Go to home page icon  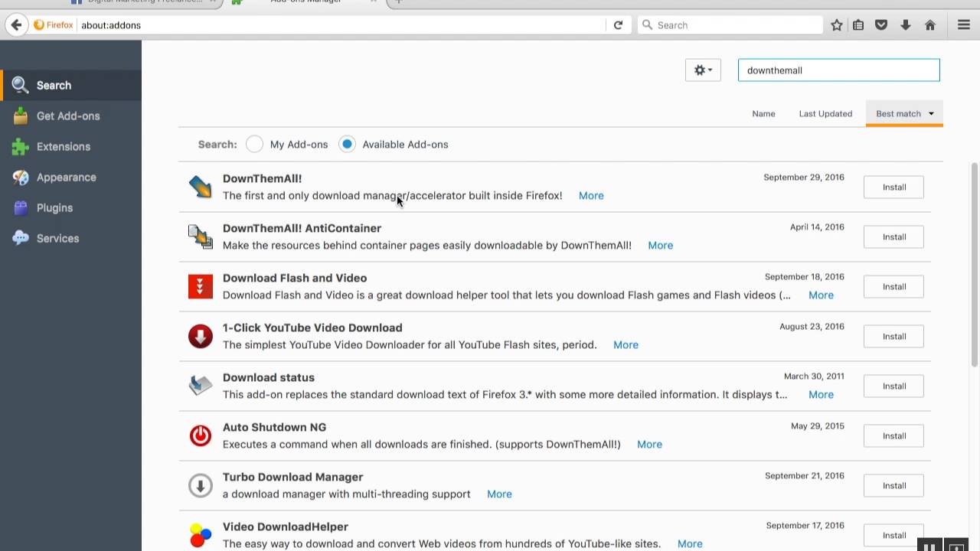coord(930,25)
